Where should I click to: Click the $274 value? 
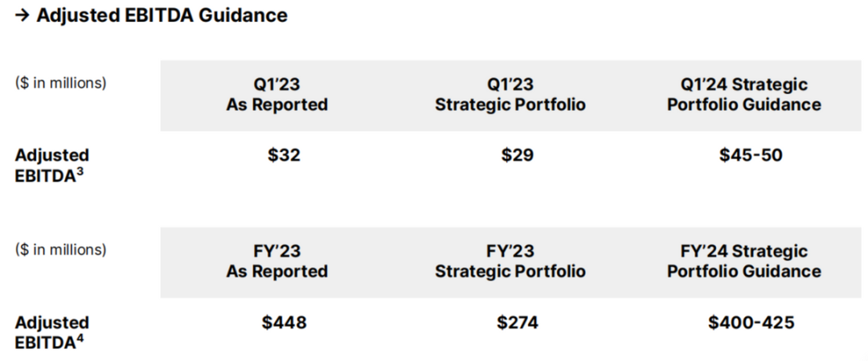pyautogui.click(x=517, y=322)
